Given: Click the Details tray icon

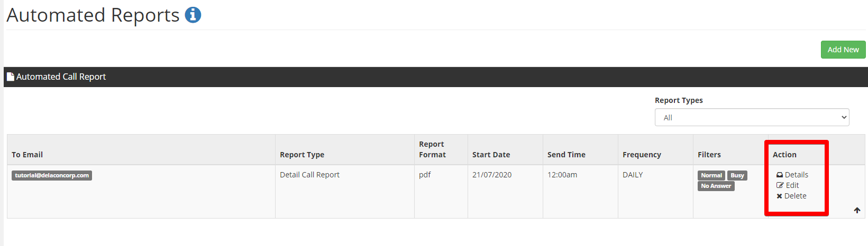Looking at the screenshot, I should click(780, 175).
